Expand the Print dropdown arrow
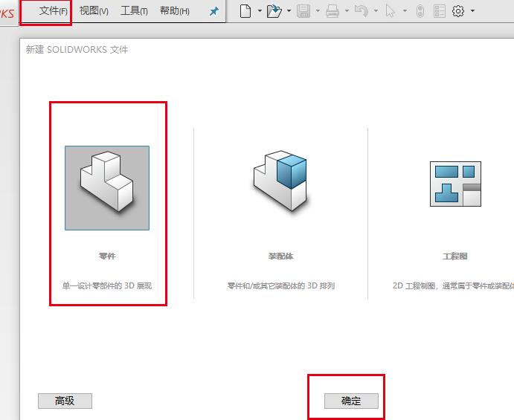 [x=347, y=11]
